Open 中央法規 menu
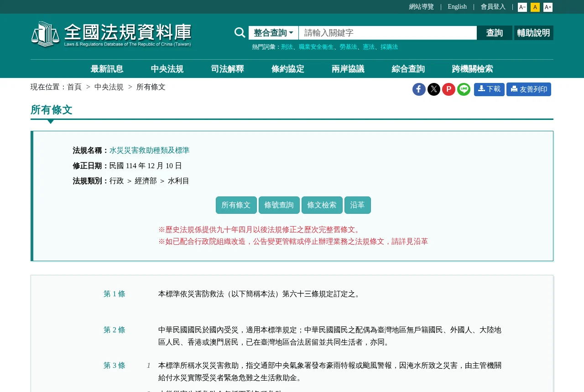 tap(167, 69)
